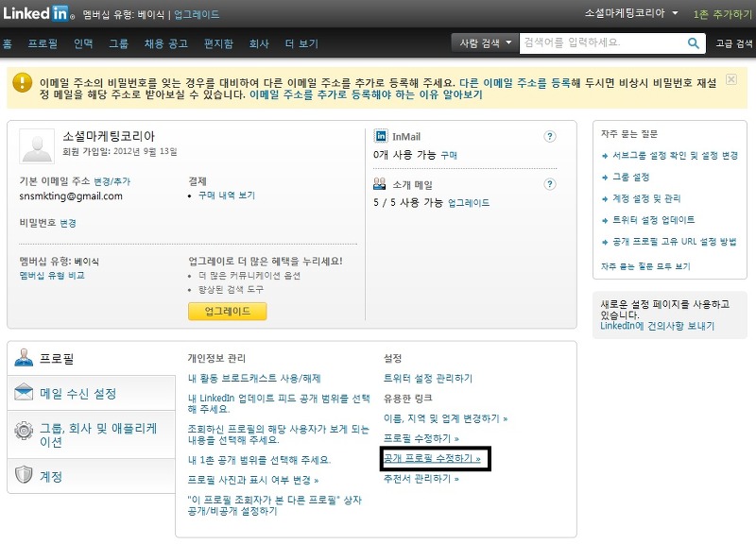Open the 그룹 menu

coord(119,43)
